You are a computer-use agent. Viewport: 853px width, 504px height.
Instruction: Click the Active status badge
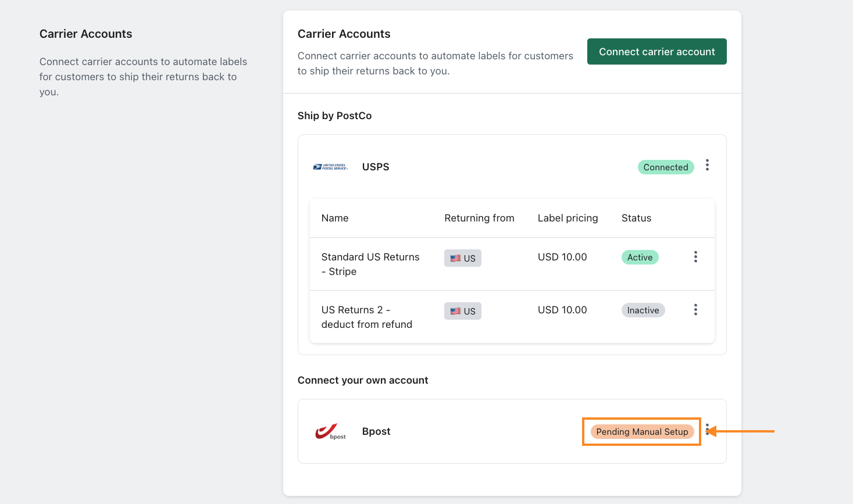click(x=640, y=258)
